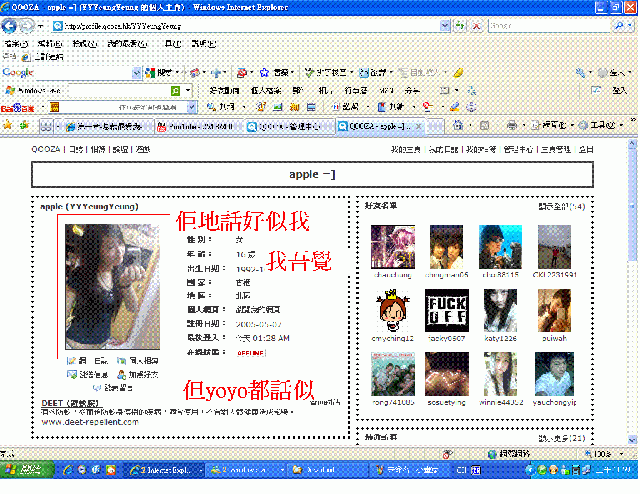Open the Quick Tabs grid button
This screenshot has width=640, height=494.
[x=46, y=127]
